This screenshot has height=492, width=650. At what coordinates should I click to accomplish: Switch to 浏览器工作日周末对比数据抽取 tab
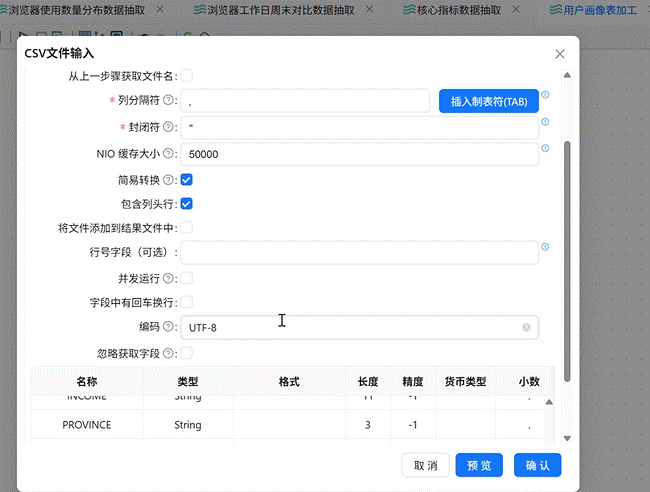[281, 10]
